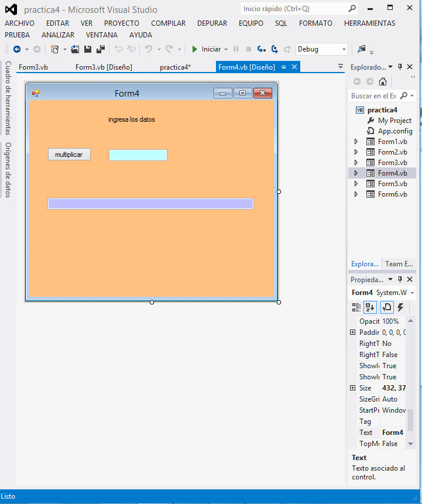This screenshot has height=504, width=422.
Task: Click the New Project toolbar icon
Action: [55, 49]
